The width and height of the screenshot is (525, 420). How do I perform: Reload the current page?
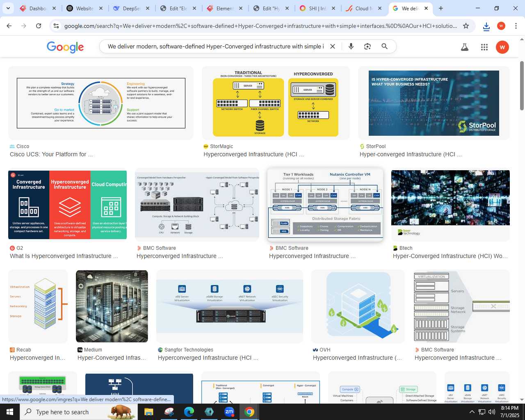pyautogui.click(x=39, y=26)
